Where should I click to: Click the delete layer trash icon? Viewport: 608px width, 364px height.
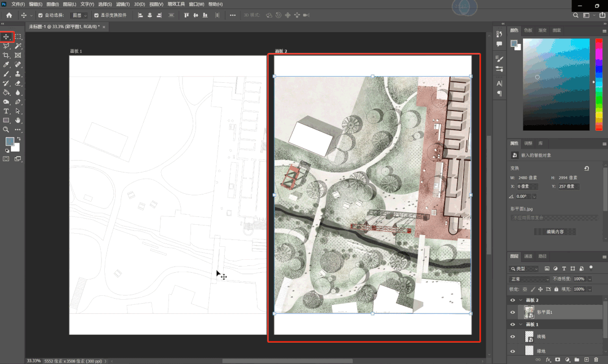596,359
